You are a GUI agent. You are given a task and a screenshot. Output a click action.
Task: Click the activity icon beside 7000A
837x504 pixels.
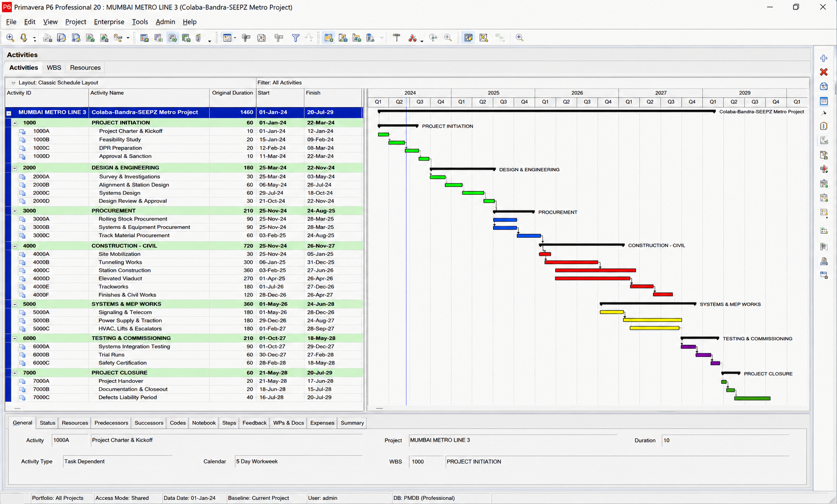[x=22, y=381]
